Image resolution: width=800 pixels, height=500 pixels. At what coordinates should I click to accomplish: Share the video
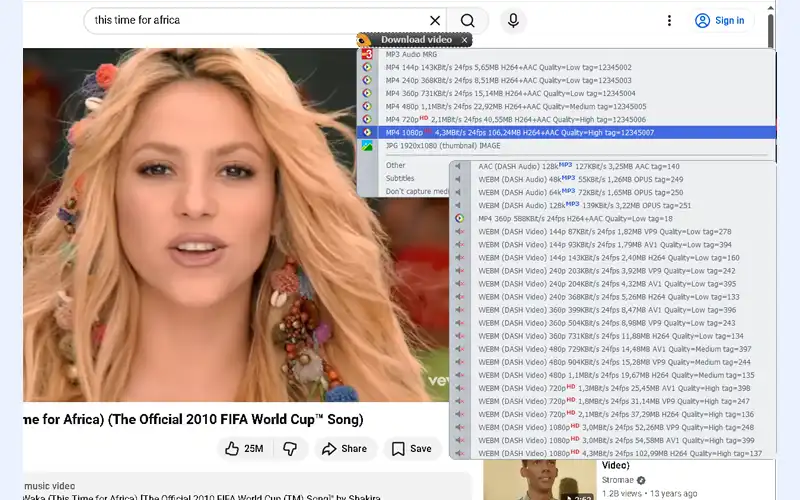point(345,448)
